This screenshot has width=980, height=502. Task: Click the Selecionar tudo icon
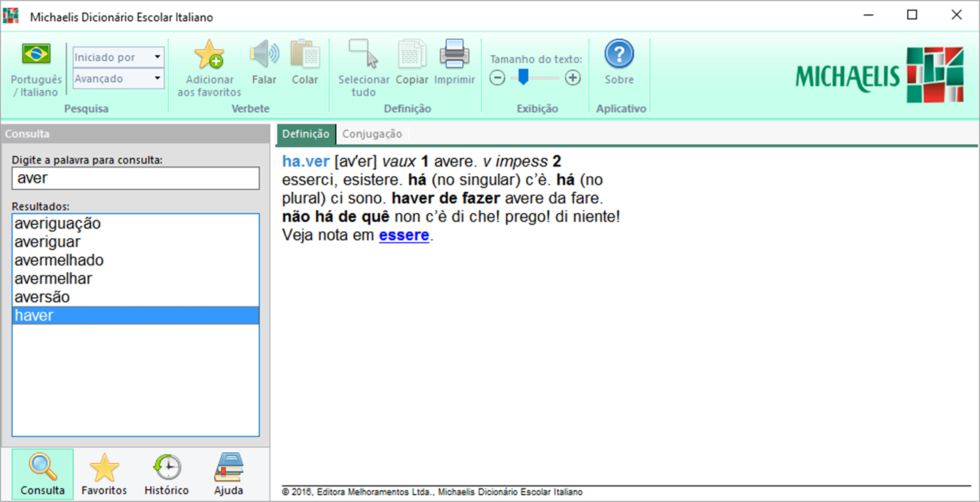[363, 54]
